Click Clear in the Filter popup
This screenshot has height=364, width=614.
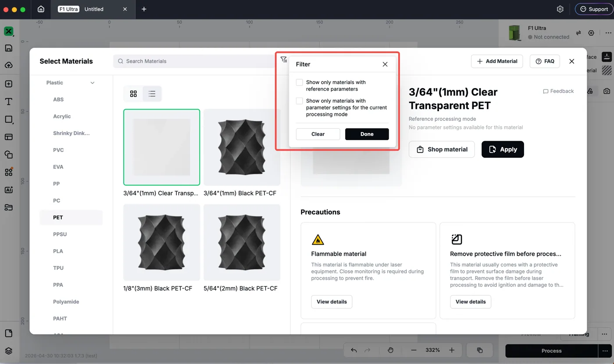[318, 134]
